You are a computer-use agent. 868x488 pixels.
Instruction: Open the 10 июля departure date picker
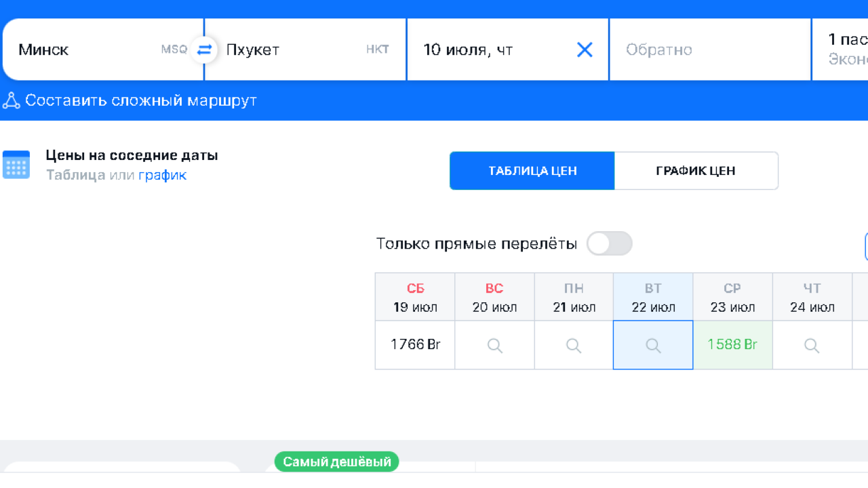click(x=488, y=49)
